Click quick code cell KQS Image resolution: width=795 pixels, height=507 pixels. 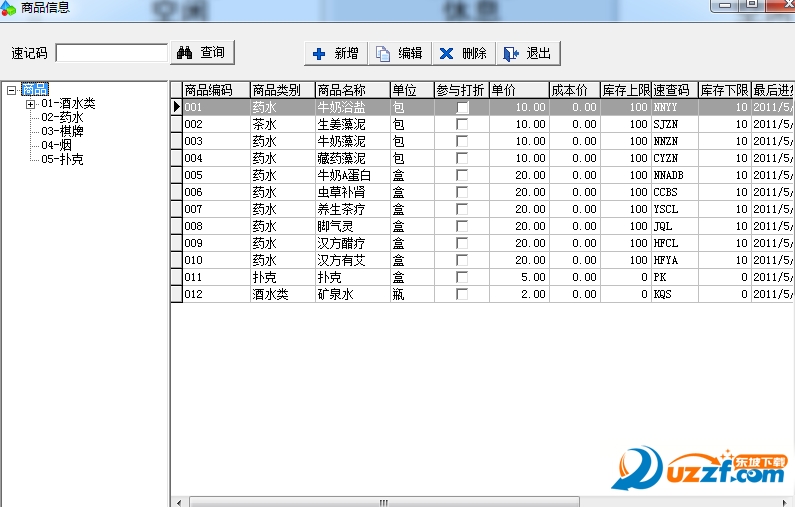675,294
